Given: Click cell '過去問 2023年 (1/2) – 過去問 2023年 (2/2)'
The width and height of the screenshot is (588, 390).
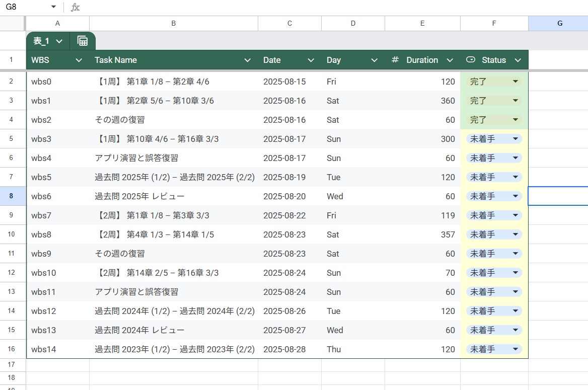Looking at the screenshot, I should click(x=174, y=349).
